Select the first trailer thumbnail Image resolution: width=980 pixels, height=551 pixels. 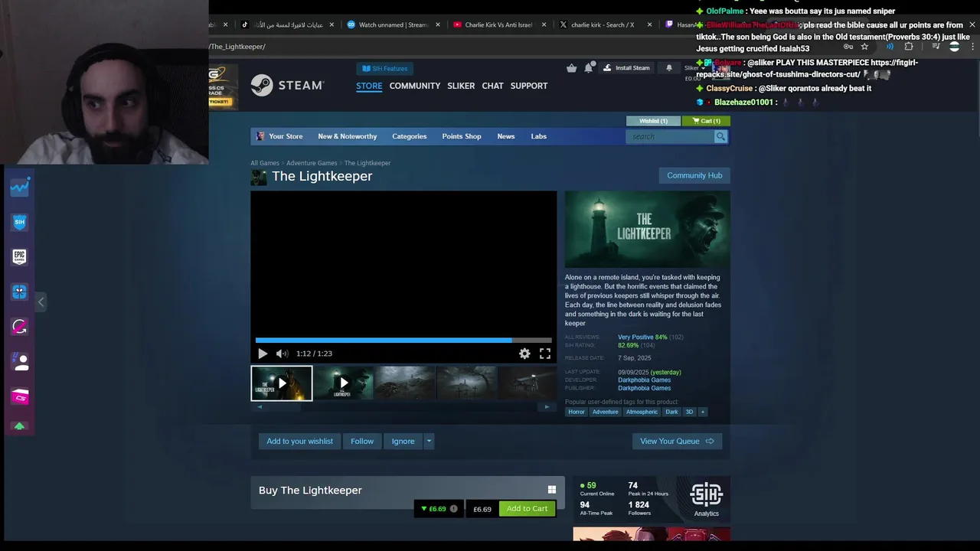pyautogui.click(x=282, y=383)
